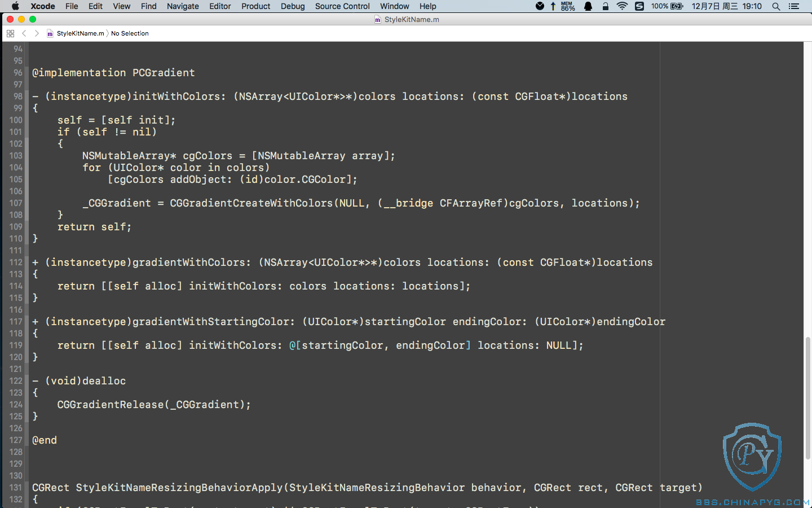Click the related items grid icon

[x=10, y=33]
